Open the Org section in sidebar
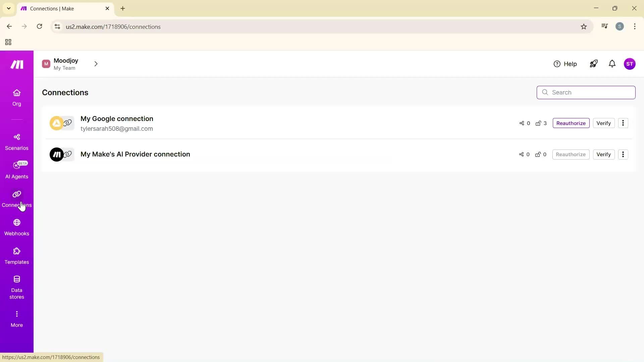The height and width of the screenshot is (362, 644). point(16,97)
